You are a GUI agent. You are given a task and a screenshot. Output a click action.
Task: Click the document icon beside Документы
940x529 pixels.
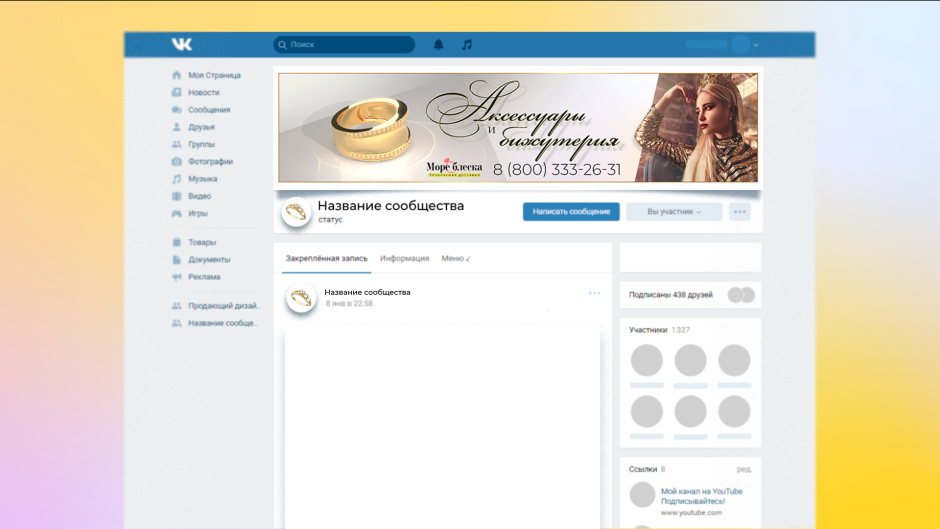click(176, 260)
